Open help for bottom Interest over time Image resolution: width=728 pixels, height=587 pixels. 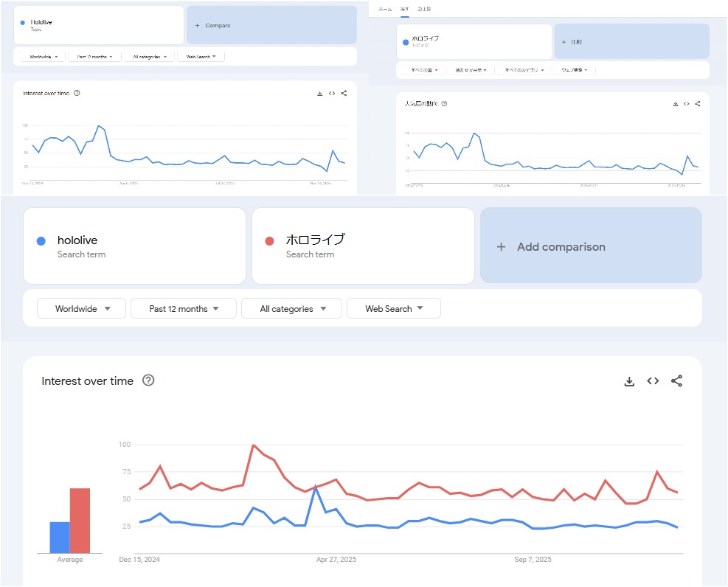148,381
